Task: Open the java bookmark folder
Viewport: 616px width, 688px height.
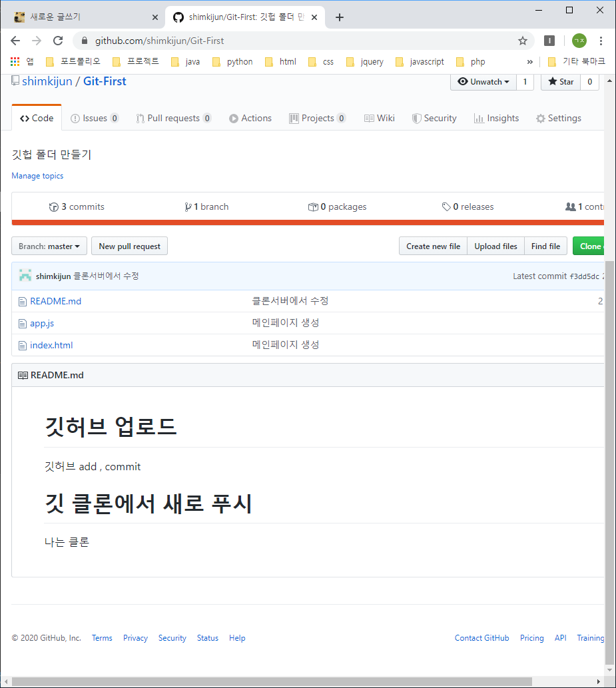Action: [x=186, y=61]
